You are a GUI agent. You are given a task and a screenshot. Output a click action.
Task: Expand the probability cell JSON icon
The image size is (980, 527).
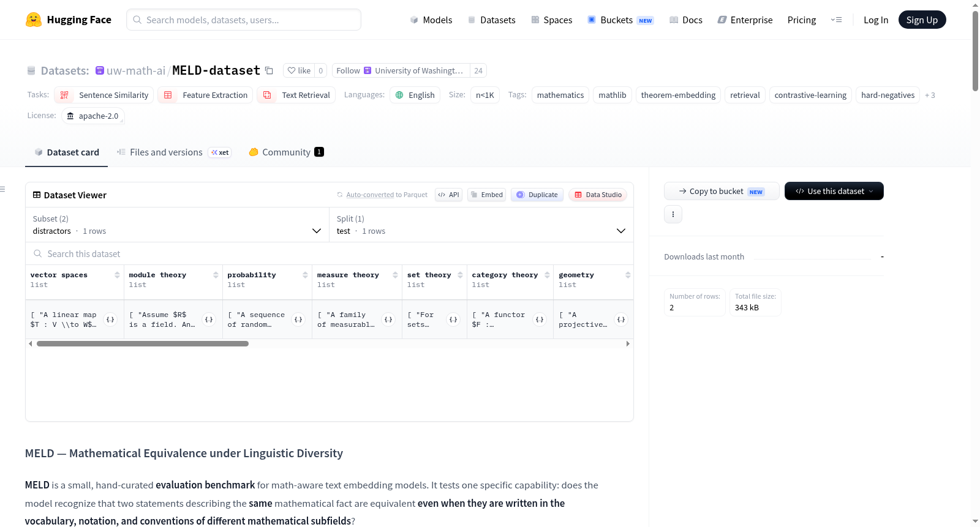click(x=298, y=320)
